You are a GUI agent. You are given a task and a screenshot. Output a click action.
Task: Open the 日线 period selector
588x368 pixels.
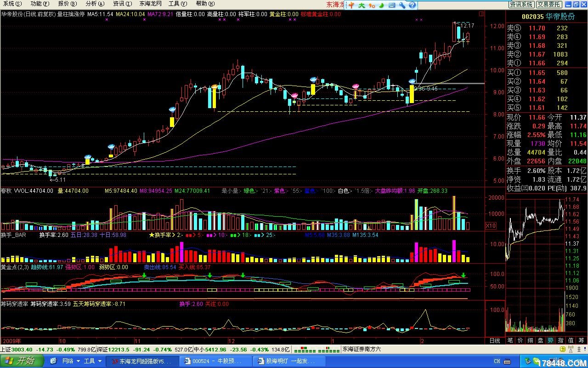pos(495,341)
